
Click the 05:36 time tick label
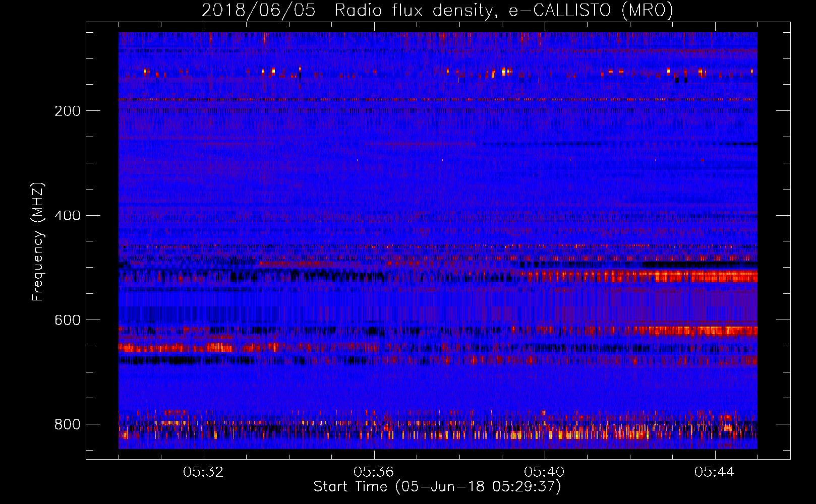pyautogui.click(x=374, y=472)
